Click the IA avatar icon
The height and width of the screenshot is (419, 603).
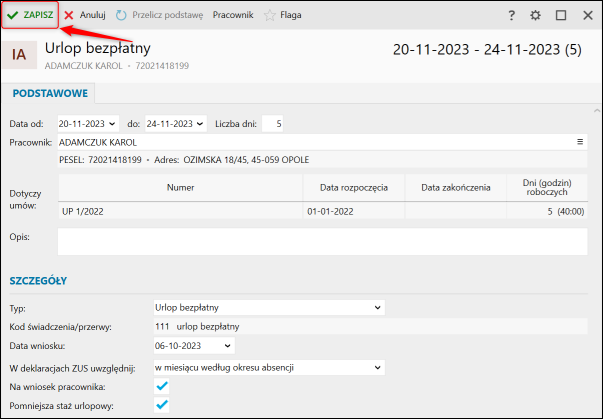coord(19,55)
